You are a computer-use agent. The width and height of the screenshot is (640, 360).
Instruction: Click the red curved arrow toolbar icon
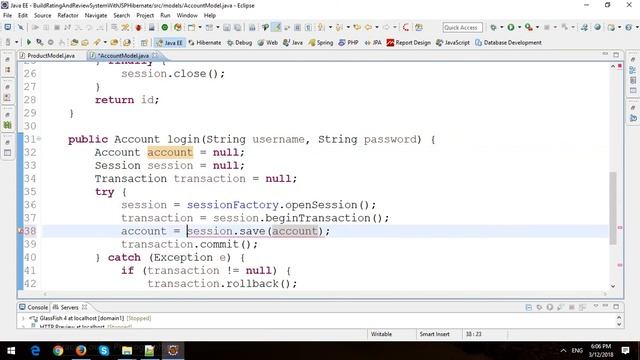(x=406, y=27)
